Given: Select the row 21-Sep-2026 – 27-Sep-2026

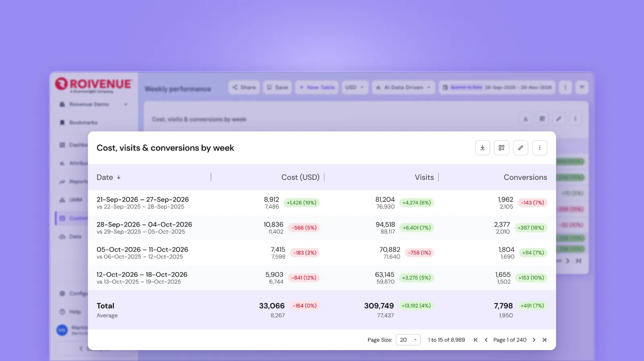Looking at the screenshot, I should [322, 202].
